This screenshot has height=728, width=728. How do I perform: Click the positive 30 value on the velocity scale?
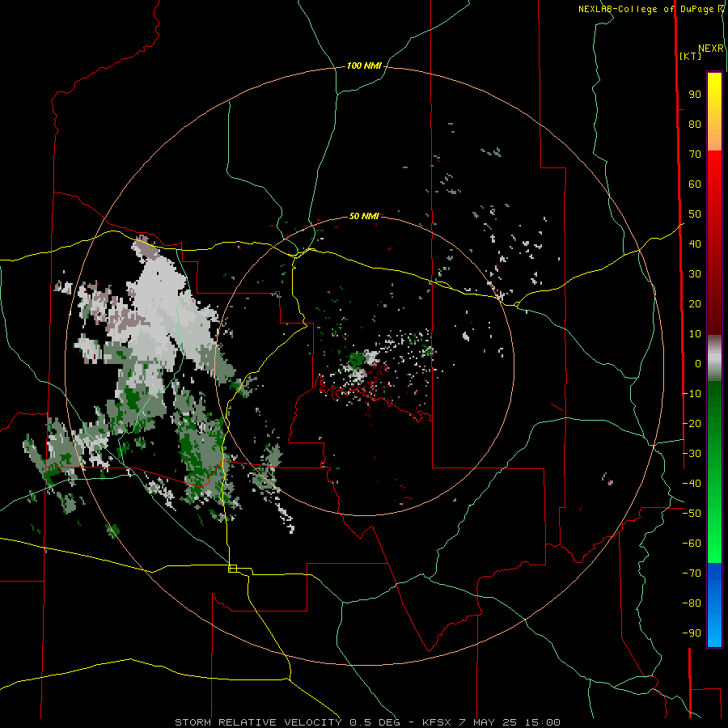695,274
